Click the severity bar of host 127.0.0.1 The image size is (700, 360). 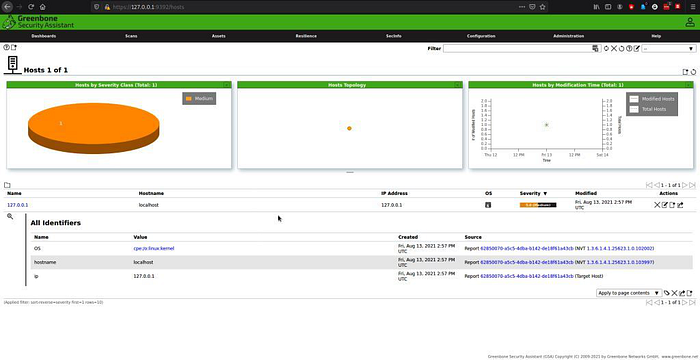coord(538,205)
